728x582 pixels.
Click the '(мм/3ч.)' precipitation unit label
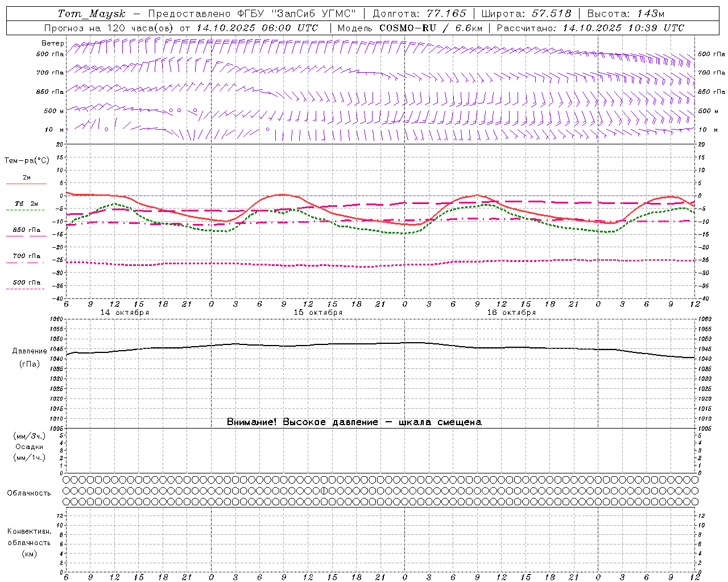tap(30, 436)
